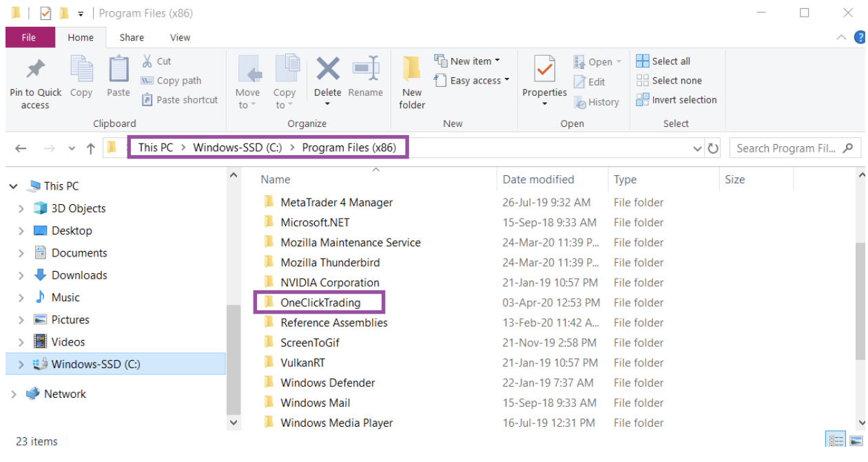Create a New folder
This screenshot has width=868, height=462.
click(x=412, y=83)
